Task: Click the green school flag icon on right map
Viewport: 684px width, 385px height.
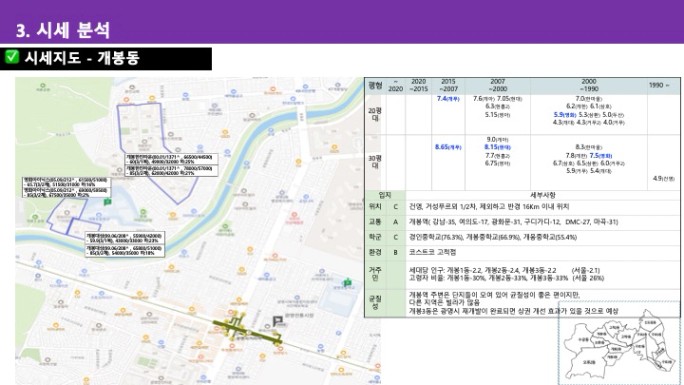Action: [x=347, y=283]
